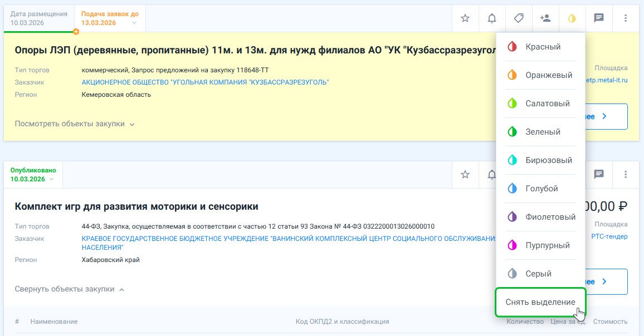
Task: Click add-person icon on Опоры ЛЭП card
Action: pyautogui.click(x=545, y=18)
